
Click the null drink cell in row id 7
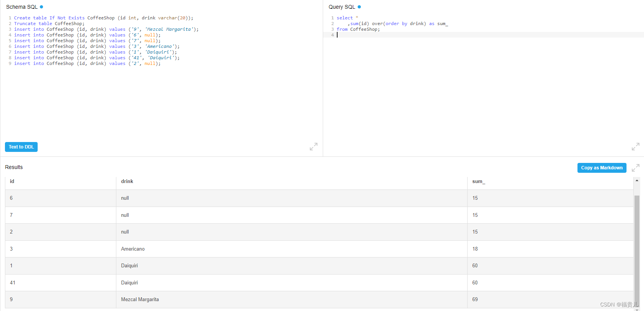pos(292,215)
